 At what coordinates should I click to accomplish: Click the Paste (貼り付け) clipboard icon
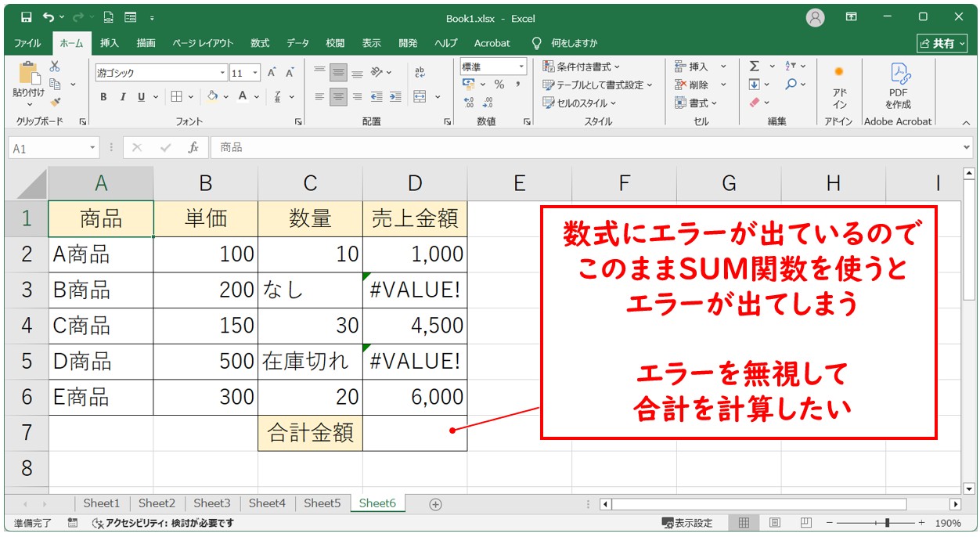click(x=29, y=74)
